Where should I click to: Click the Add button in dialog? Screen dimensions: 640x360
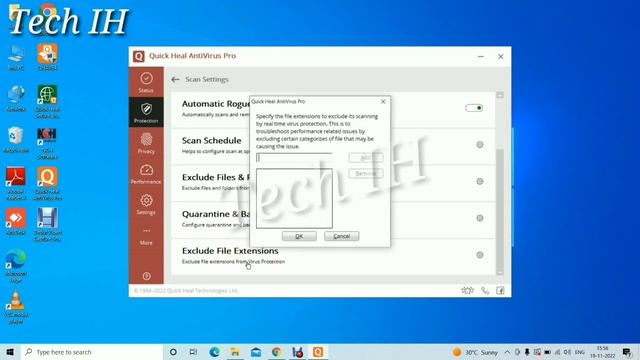(366, 158)
